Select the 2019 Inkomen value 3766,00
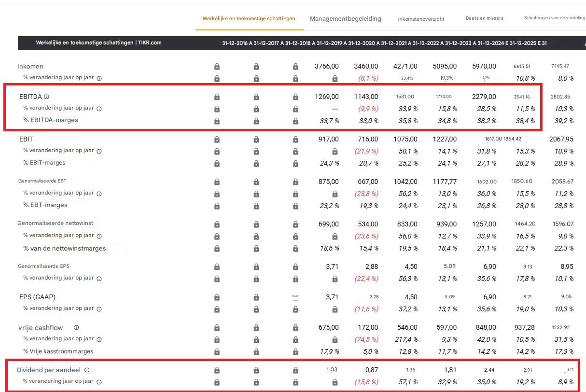The width and height of the screenshot is (586, 392). (327, 66)
